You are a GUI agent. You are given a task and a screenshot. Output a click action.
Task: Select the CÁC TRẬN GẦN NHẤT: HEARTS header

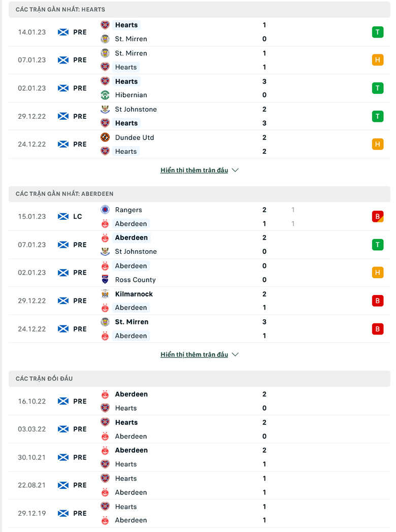(x=61, y=9)
